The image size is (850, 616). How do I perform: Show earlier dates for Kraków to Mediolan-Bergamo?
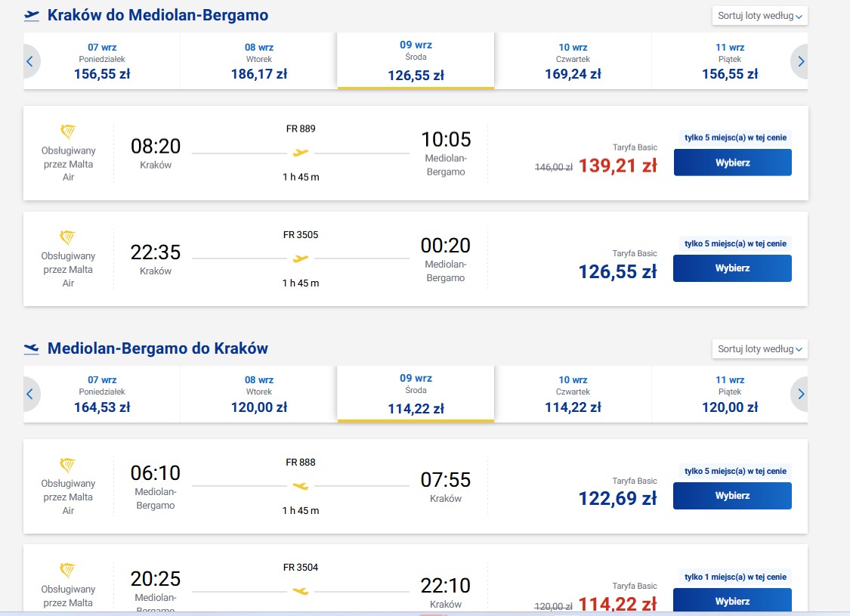30,61
